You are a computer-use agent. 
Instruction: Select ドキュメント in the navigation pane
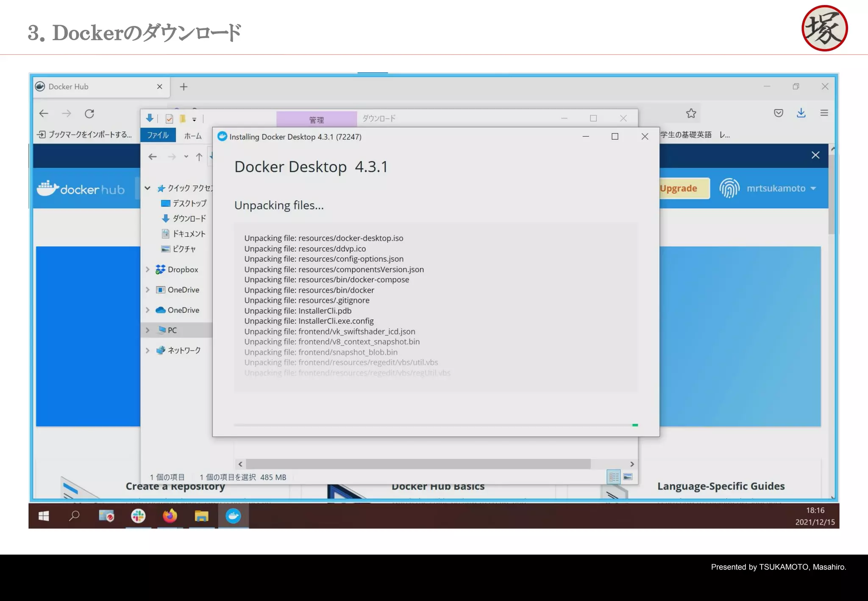click(x=184, y=234)
